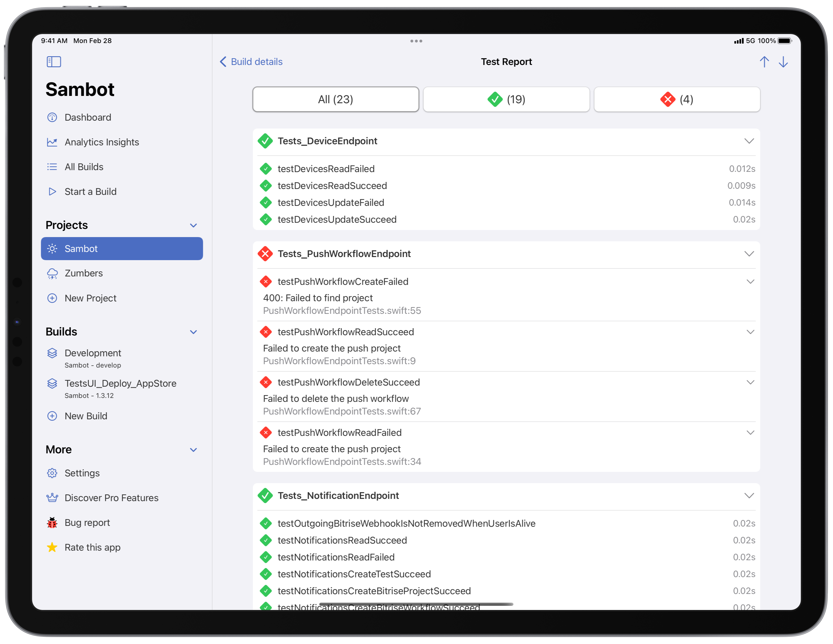833x644 pixels.
Task: Open Rate this app label
Action: pyautogui.click(x=93, y=548)
